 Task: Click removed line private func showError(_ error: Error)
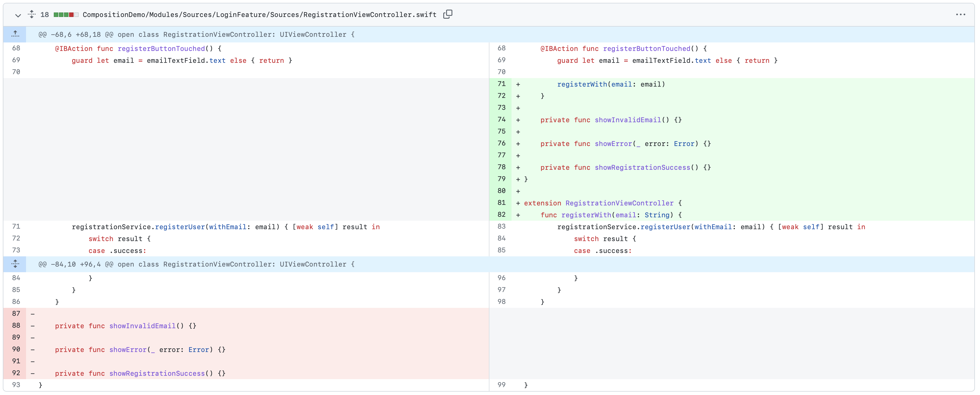tap(140, 350)
